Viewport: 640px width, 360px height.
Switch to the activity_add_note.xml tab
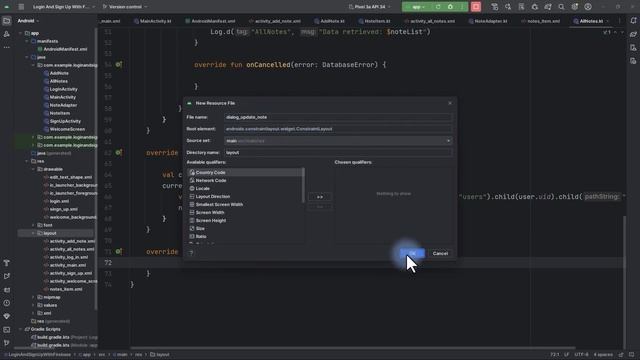(x=274, y=21)
